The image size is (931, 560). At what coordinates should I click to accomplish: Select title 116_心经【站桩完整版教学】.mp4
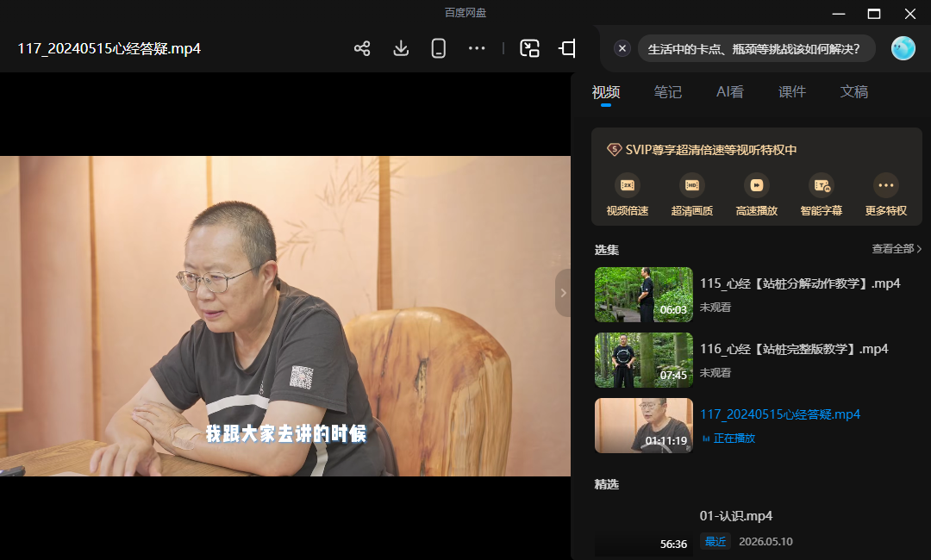pyautogui.click(x=794, y=349)
